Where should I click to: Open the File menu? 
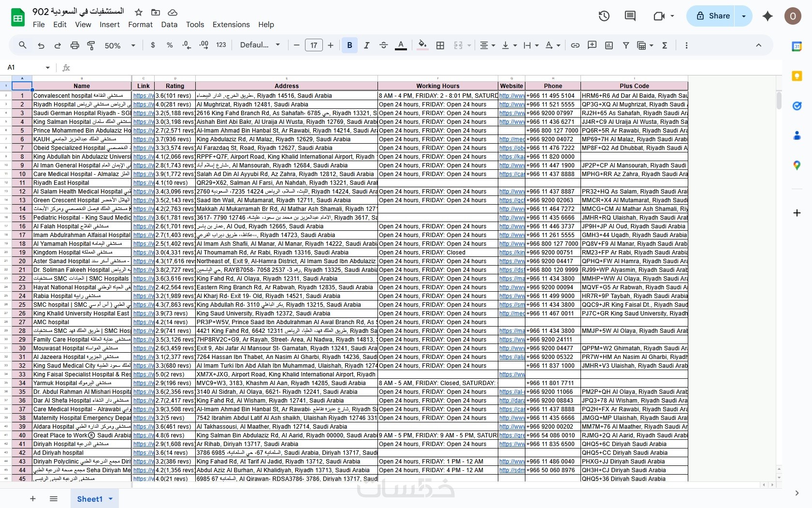[39, 25]
